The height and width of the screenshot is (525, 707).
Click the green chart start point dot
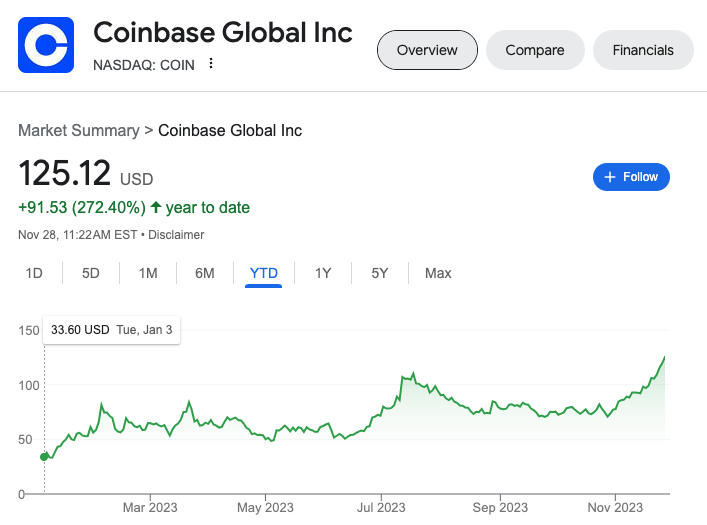pos(44,457)
